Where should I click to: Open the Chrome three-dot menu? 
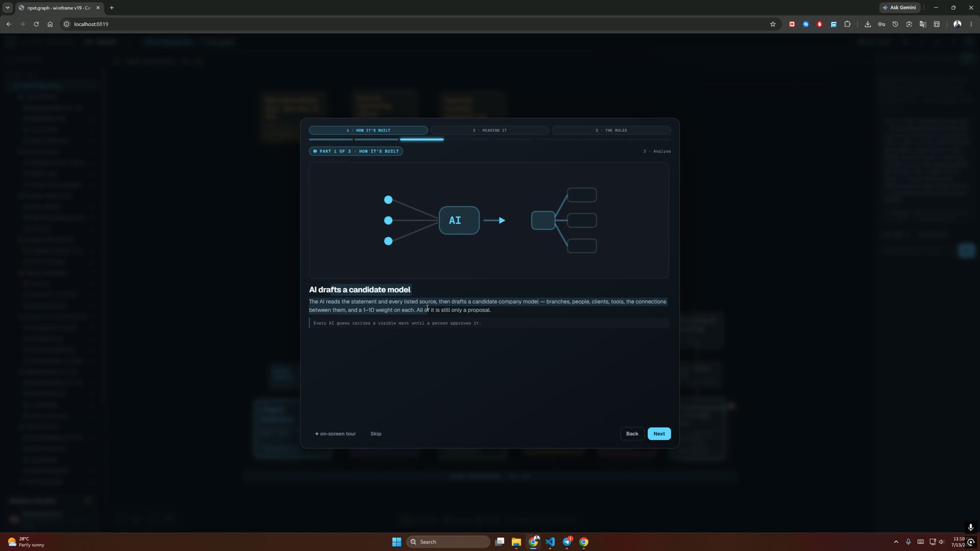(971, 24)
